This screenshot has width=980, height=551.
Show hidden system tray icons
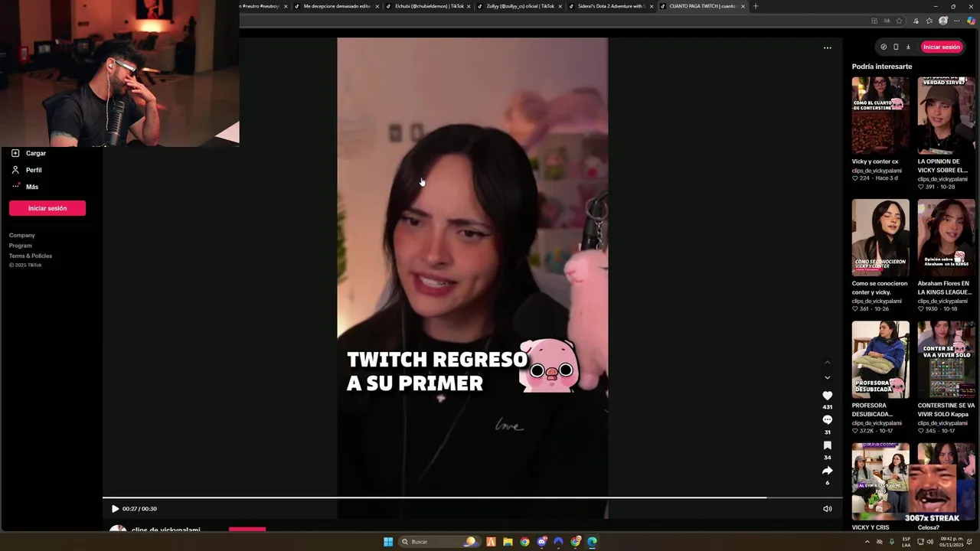[867, 542]
